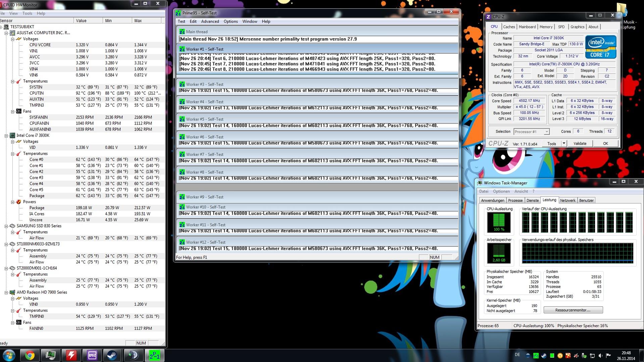Open the volume speaker tray icon
This screenshot has height=362, width=644.
point(600,356)
